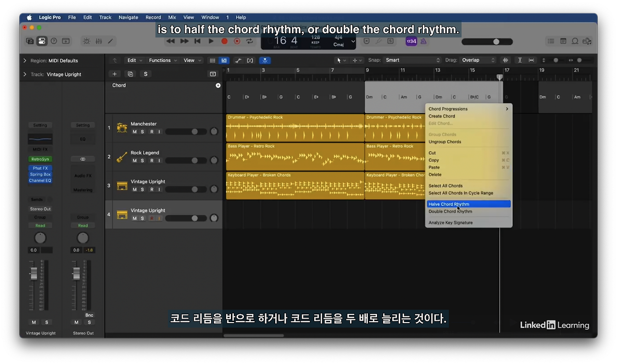Click the horizontal auto zoom icon
617x364 pixels.
531,60
